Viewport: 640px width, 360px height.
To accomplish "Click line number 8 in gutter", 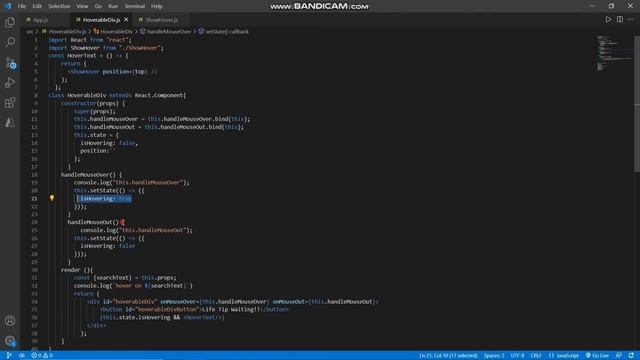I will coord(36,95).
